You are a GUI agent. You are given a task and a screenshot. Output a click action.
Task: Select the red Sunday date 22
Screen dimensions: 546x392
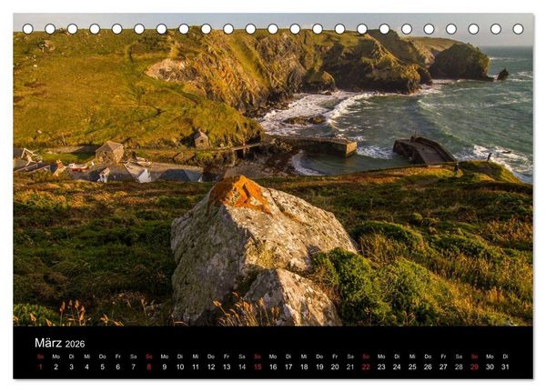click(x=366, y=367)
